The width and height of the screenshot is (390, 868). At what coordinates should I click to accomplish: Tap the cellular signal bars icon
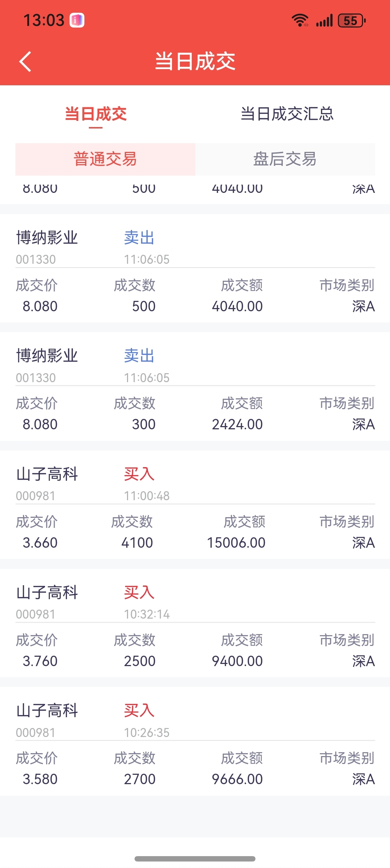click(x=324, y=21)
